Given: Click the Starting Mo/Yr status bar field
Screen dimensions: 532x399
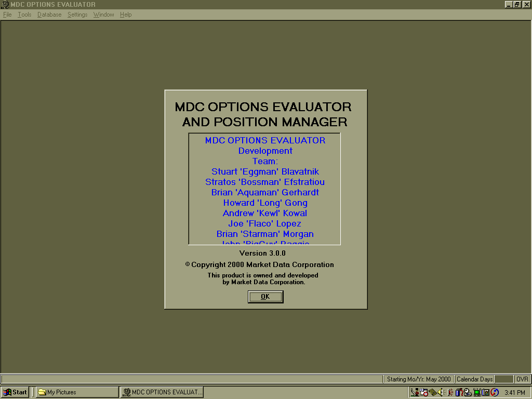Looking at the screenshot, I should click(419, 379).
